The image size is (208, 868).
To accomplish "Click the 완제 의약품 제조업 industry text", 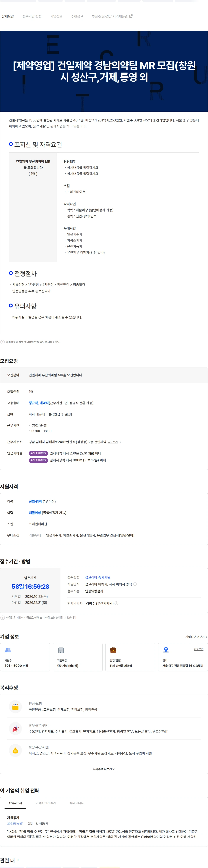I will pos(121,666).
